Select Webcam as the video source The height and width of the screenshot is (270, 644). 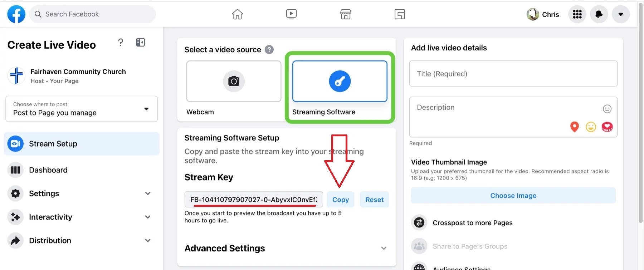pyautogui.click(x=234, y=82)
